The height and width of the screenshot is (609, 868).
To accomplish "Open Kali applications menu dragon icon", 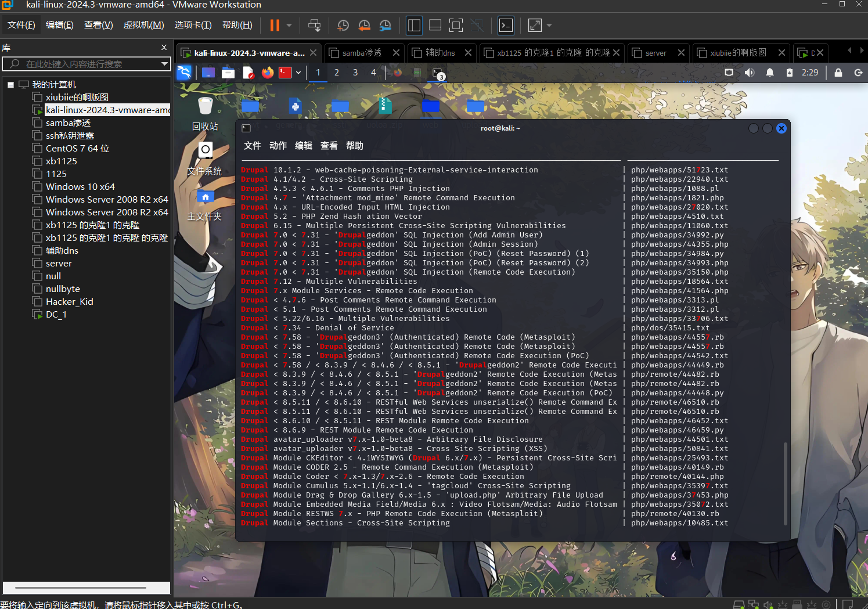I will pyautogui.click(x=184, y=73).
